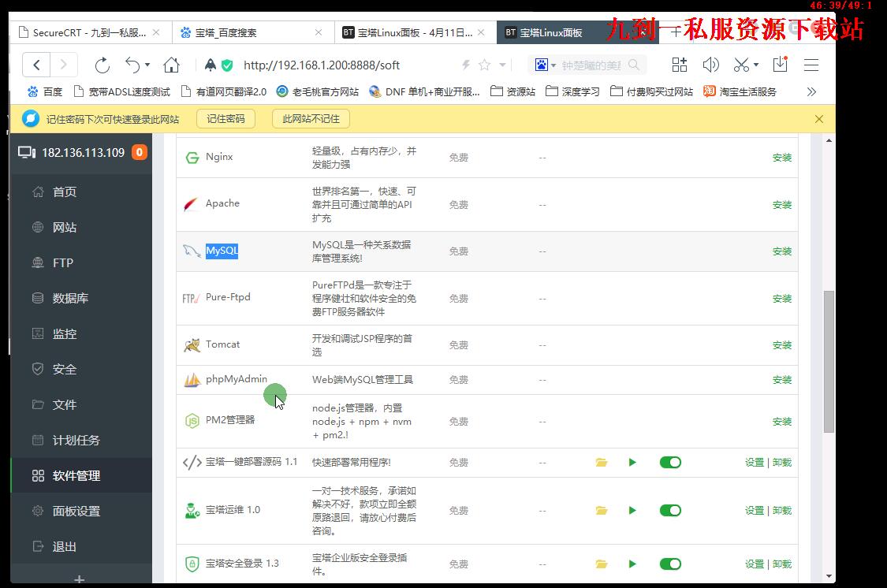Install MySQL via 安装 link
887x588 pixels.
pyautogui.click(x=781, y=251)
